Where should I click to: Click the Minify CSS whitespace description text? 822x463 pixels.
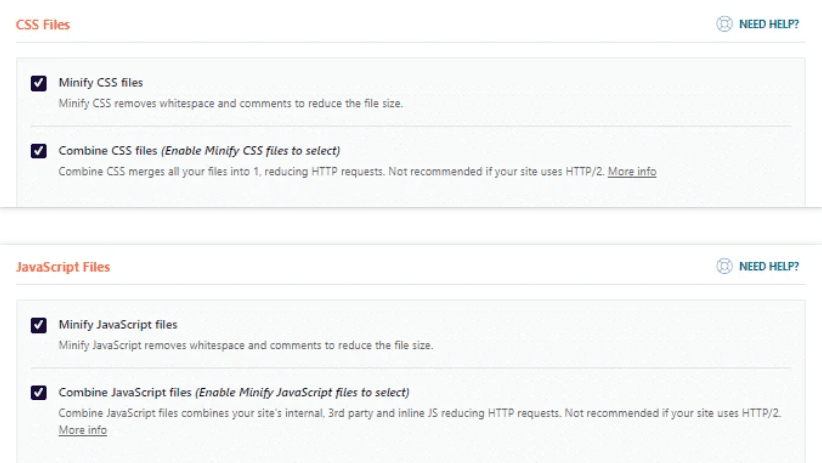(x=230, y=103)
